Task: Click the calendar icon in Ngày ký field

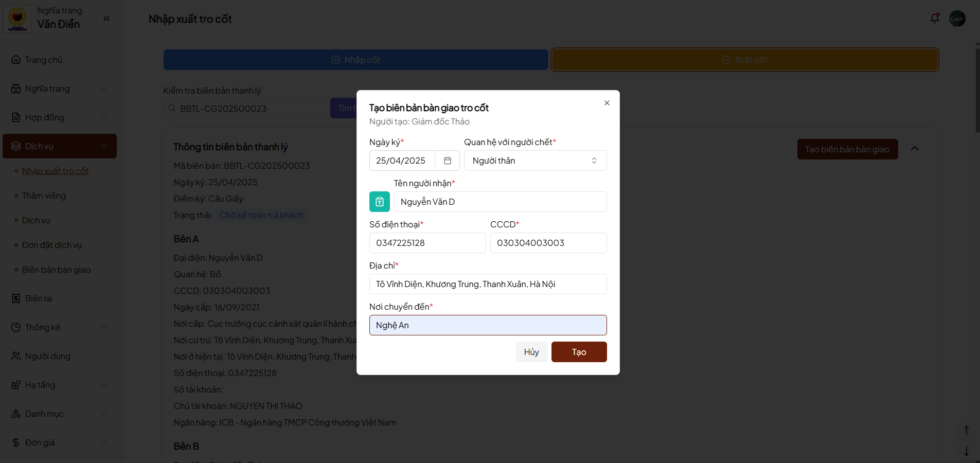Action: coord(447,161)
